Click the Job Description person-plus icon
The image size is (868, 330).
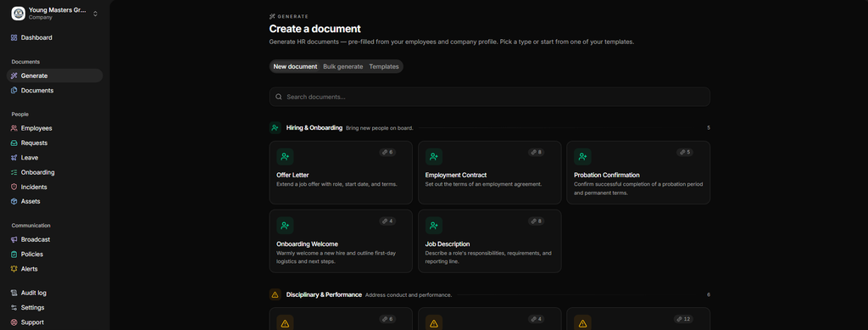point(434,226)
